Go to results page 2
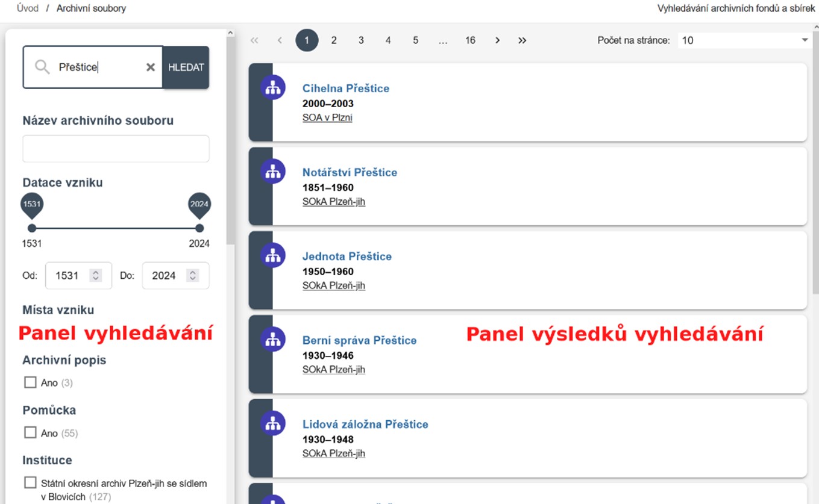This screenshot has width=819, height=504. click(333, 40)
